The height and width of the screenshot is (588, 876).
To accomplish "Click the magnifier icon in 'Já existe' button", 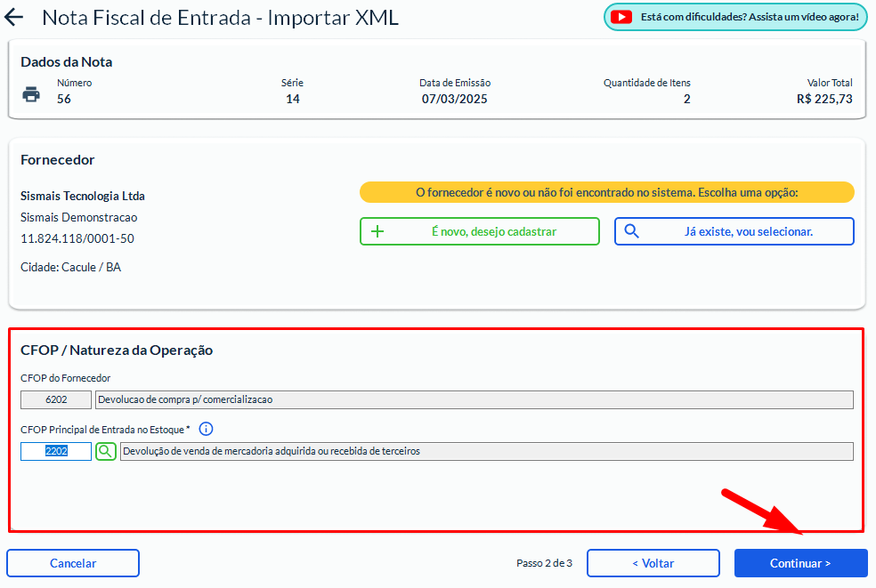I will (631, 231).
